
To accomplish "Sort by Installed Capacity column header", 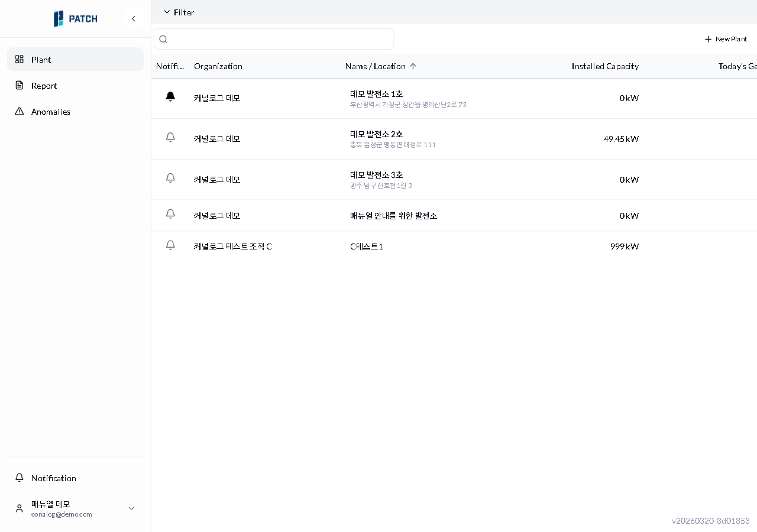I will pyautogui.click(x=604, y=66).
